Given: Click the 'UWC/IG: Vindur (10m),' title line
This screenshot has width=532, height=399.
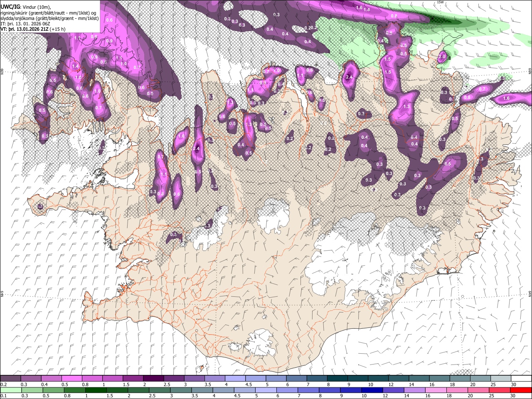Looking at the screenshot, I should click(x=26, y=6).
